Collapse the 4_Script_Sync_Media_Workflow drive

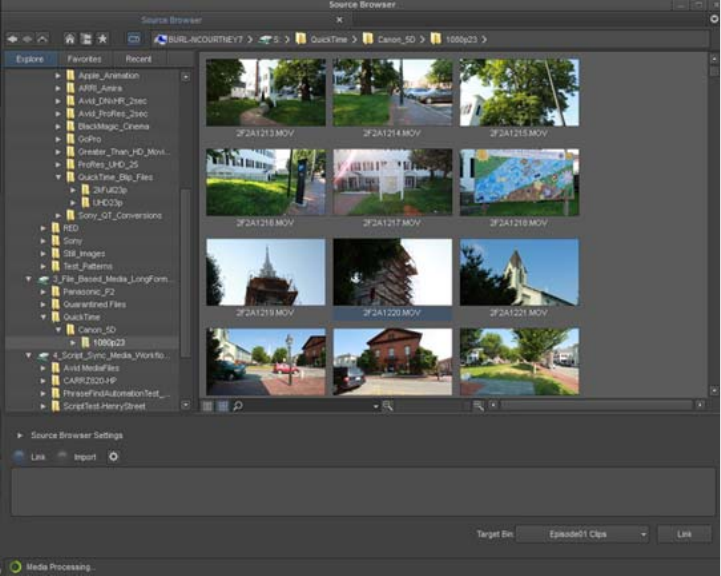click(29, 355)
